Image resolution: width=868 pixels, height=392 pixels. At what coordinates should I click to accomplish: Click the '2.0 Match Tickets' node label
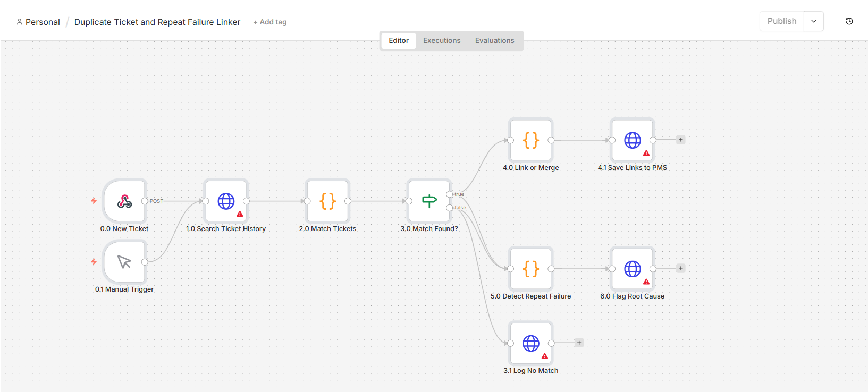[x=327, y=229]
